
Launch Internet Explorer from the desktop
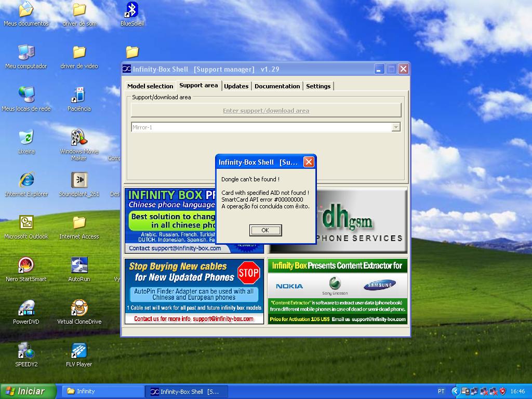(x=26, y=184)
